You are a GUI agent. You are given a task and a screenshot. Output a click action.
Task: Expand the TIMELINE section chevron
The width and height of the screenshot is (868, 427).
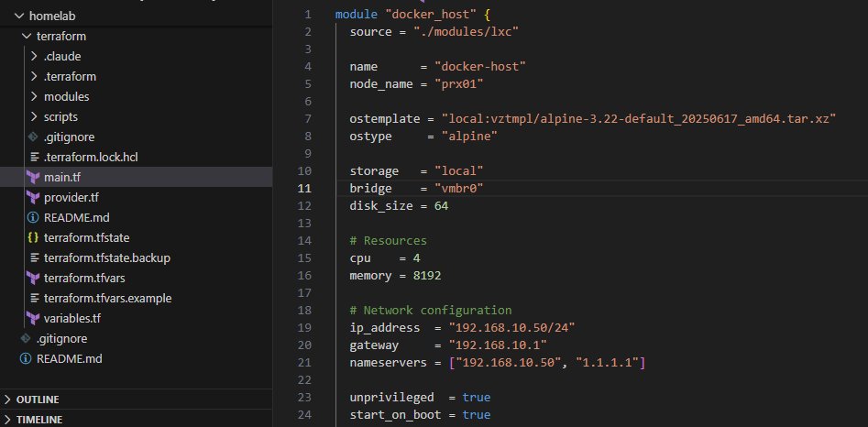[x=7, y=420]
